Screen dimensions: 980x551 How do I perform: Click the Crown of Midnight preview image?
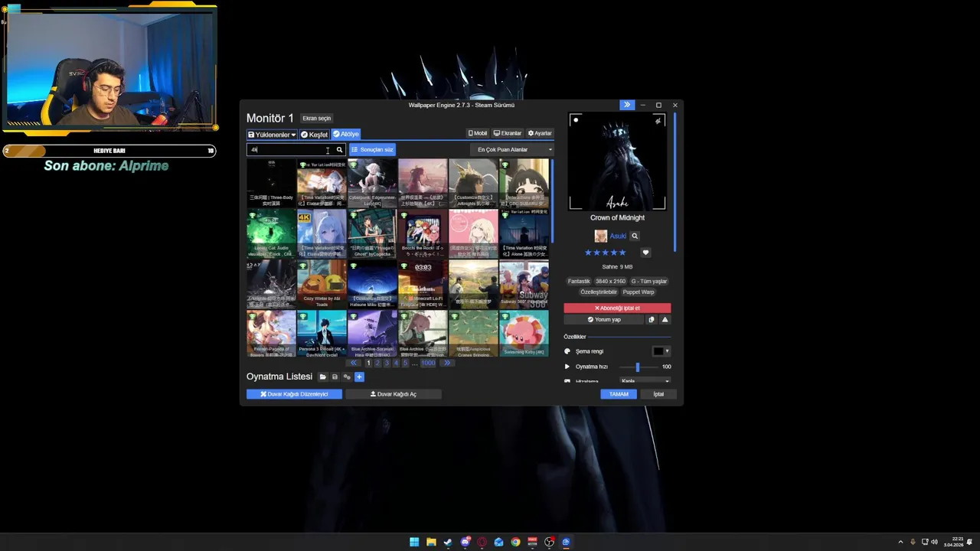617,161
